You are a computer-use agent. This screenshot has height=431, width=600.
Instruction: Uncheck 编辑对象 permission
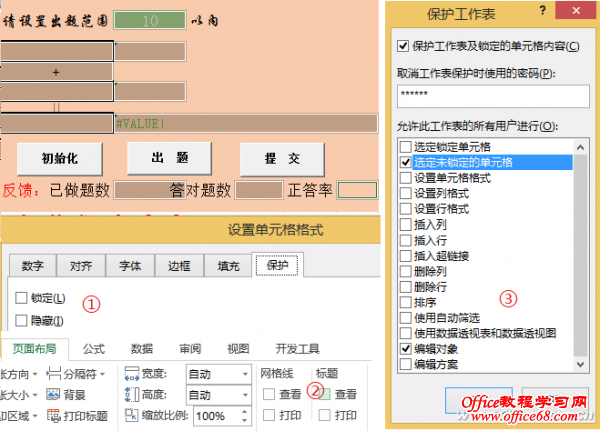click(x=406, y=349)
